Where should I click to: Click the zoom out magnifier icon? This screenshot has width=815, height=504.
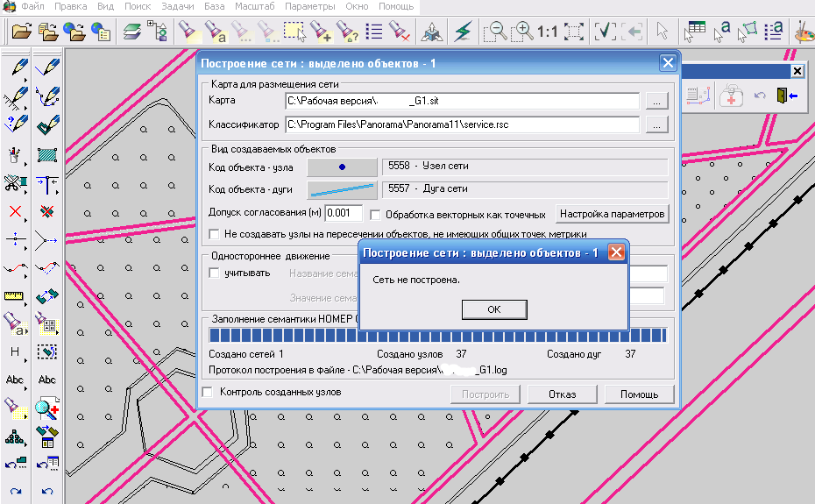(495, 32)
